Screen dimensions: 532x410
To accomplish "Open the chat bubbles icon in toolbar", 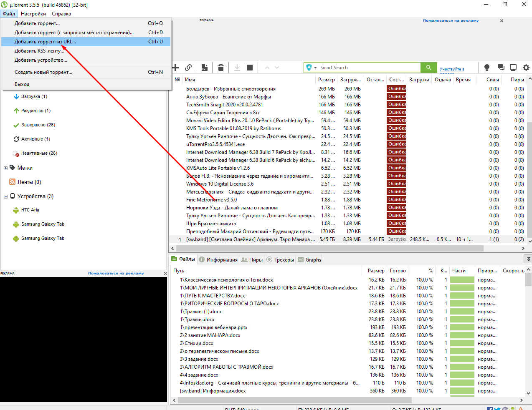I will click(501, 68).
